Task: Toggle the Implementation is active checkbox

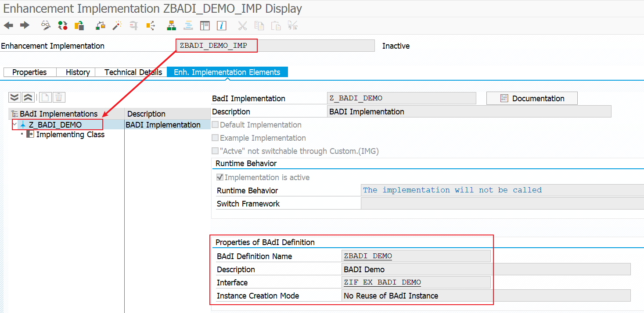Action: tap(220, 178)
